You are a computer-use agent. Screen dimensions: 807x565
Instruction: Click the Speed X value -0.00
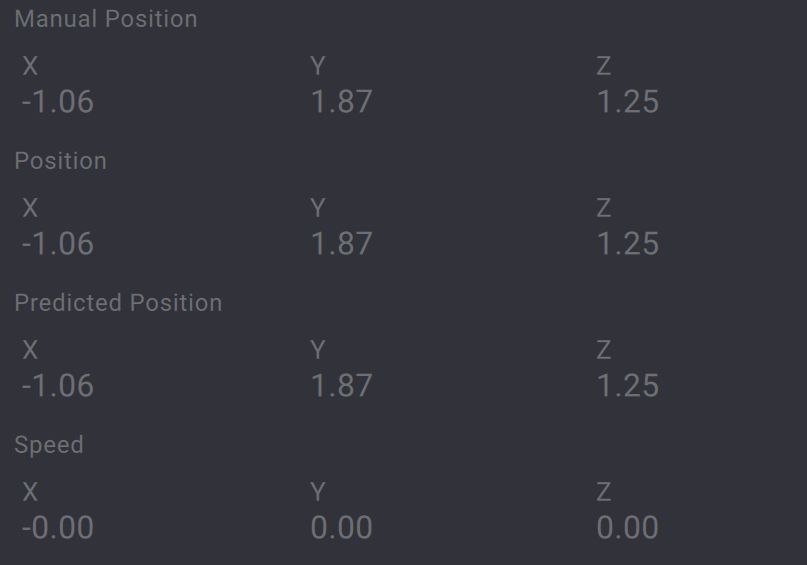tap(58, 528)
